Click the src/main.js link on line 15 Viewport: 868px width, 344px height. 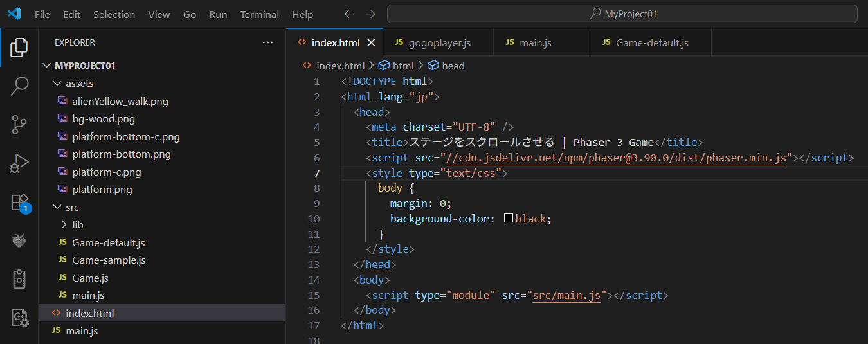566,295
